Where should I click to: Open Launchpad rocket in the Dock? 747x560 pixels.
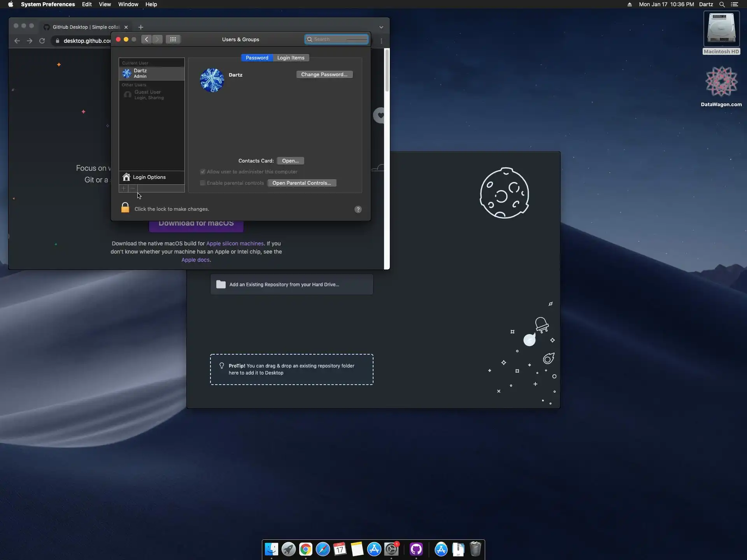pyautogui.click(x=289, y=549)
